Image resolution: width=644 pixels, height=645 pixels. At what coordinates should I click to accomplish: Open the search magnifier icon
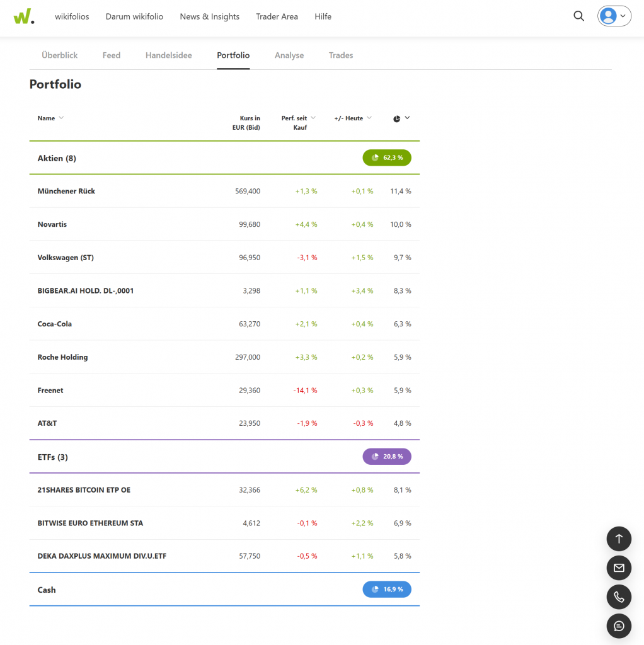(x=578, y=16)
